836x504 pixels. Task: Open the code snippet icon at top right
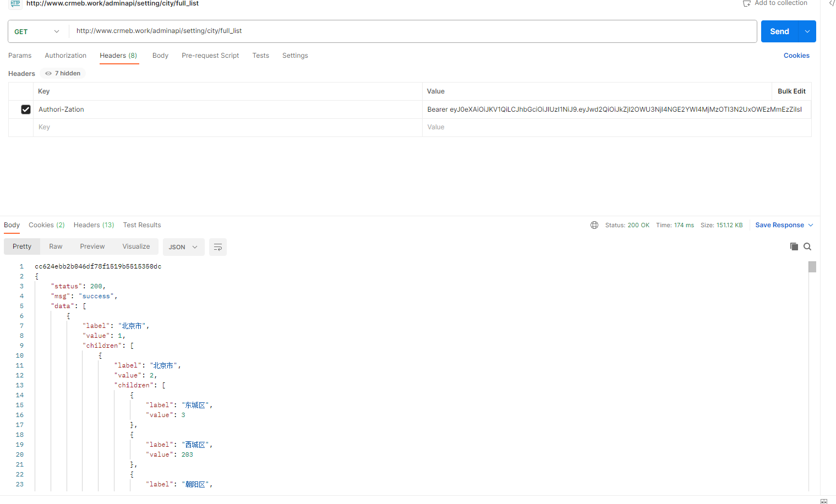(x=832, y=3)
